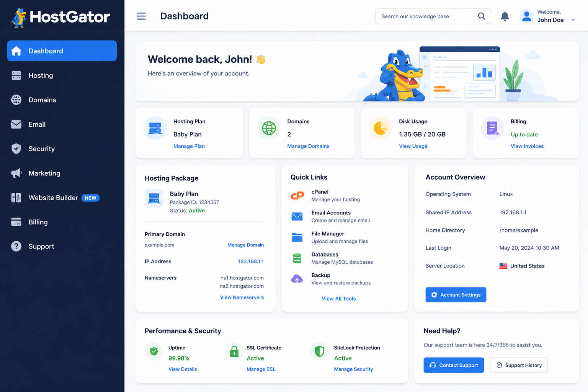Click the Hosting server sidebar icon
Image resolution: width=588 pixels, height=392 pixels.
(16, 75)
